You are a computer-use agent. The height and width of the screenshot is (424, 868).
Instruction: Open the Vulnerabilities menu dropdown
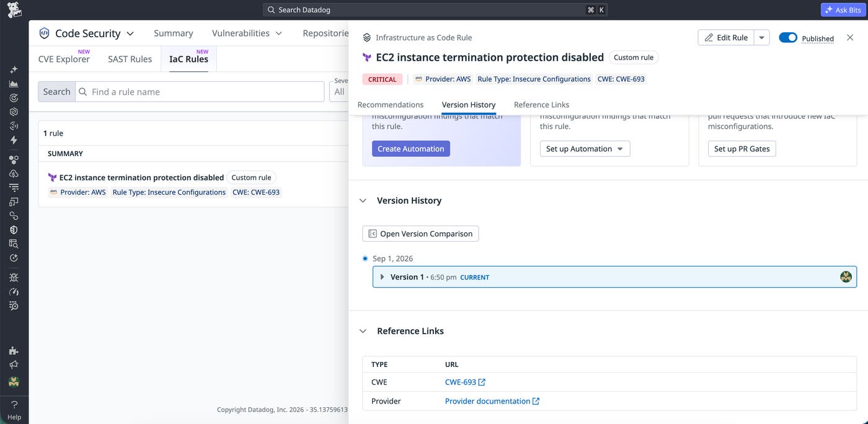(247, 33)
